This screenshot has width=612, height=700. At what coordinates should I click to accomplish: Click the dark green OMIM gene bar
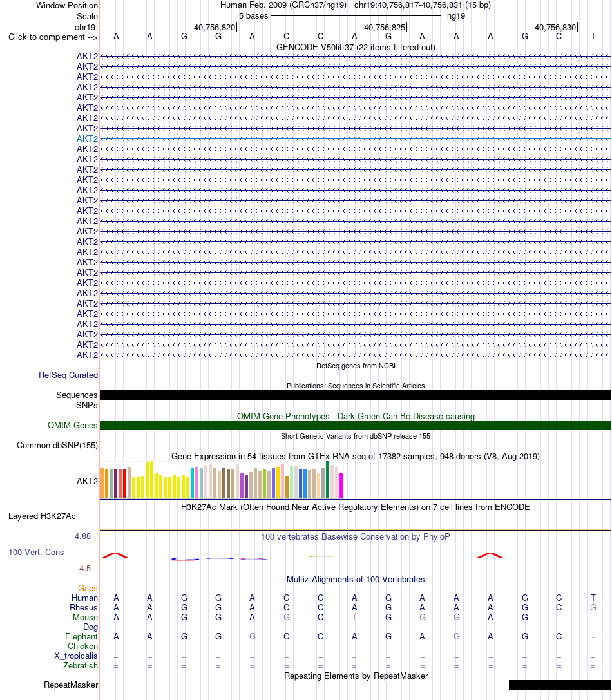tap(356, 426)
